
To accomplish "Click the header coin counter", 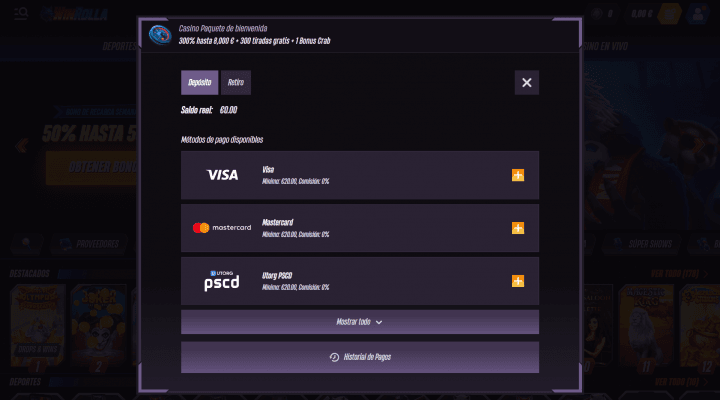I will [x=603, y=14].
